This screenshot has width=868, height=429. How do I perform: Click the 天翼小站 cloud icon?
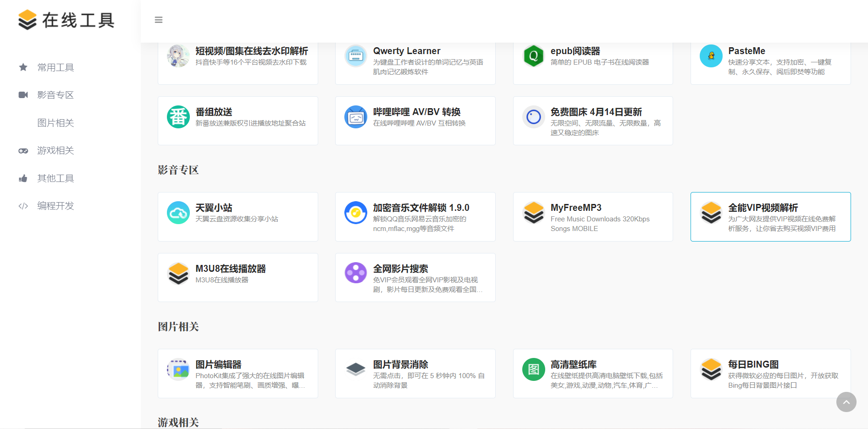[178, 213]
